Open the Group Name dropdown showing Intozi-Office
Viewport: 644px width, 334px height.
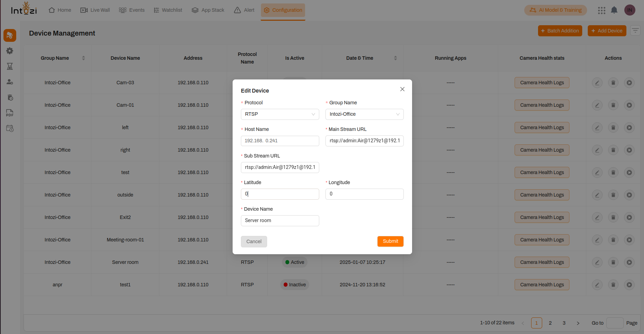pyautogui.click(x=364, y=114)
